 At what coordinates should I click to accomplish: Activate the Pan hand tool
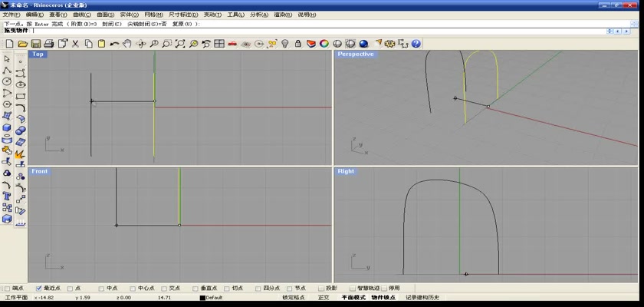(x=127, y=44)
